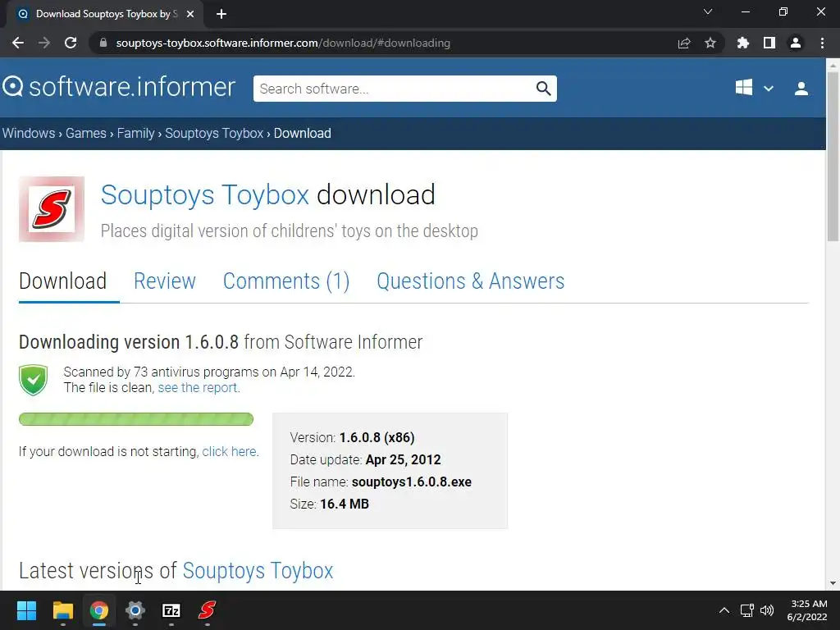The height and width of the screenshot is (630, 840).
Task: Click the 'click here' download link
Action: tap(230, 452)
